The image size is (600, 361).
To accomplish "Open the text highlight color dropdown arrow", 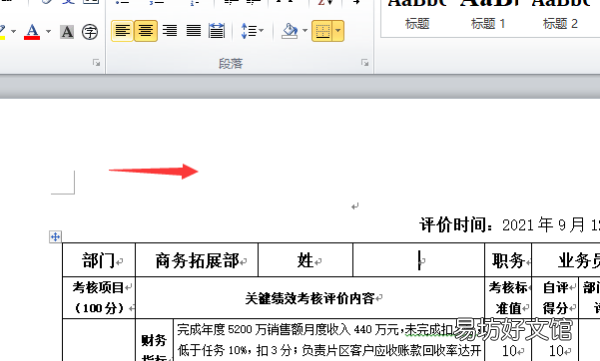I will pos(14,31).
